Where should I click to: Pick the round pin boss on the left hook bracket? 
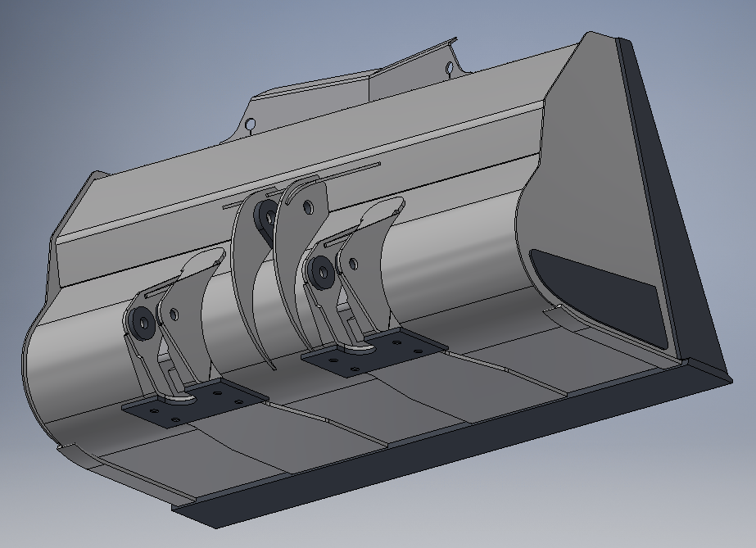[143, 323]
